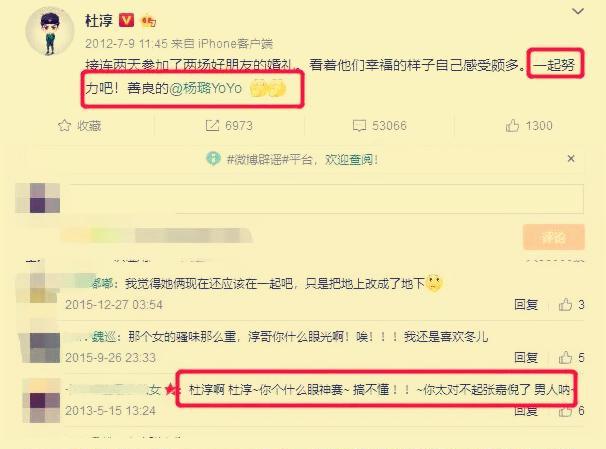
Task: Open the @杨璐YoYo mention link
Action: (x=206, y=88)
